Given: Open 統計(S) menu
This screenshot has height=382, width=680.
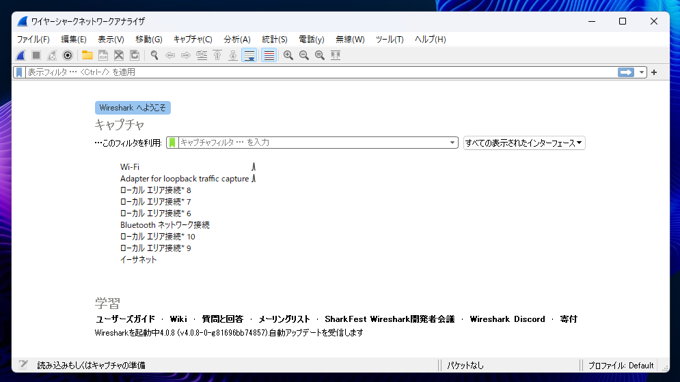Looking at the screenshot, I should pyautogui.click(x=274, y=39).
